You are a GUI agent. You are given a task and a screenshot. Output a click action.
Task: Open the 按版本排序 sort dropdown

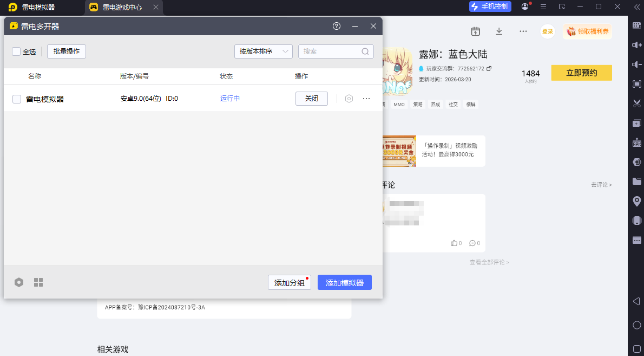tap(263, 51)
